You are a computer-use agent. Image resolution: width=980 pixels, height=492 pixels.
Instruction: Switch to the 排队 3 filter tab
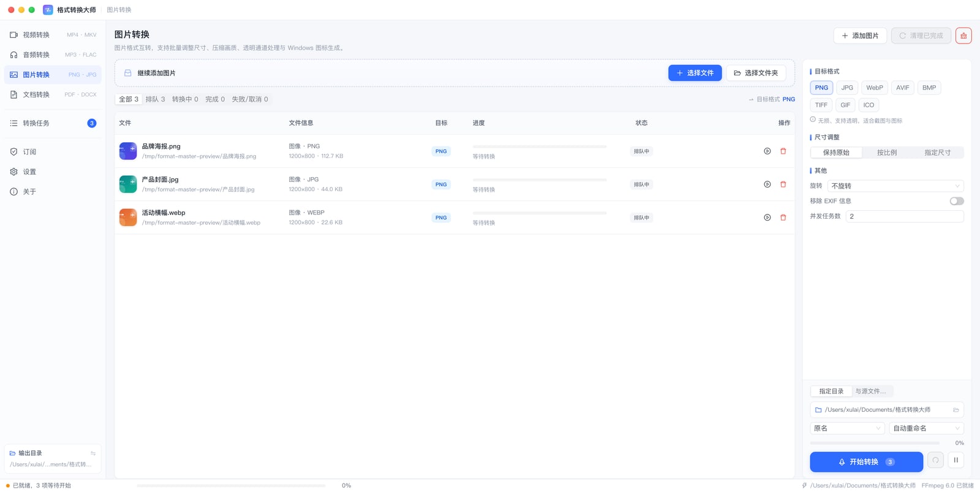tap(155, 99)
